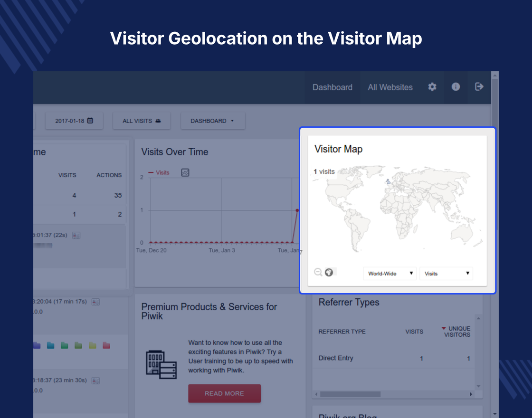Viewport: 532px width, 418px height.
Task: Click the Visitor Map widget title
Action: [x=338, y=149]
